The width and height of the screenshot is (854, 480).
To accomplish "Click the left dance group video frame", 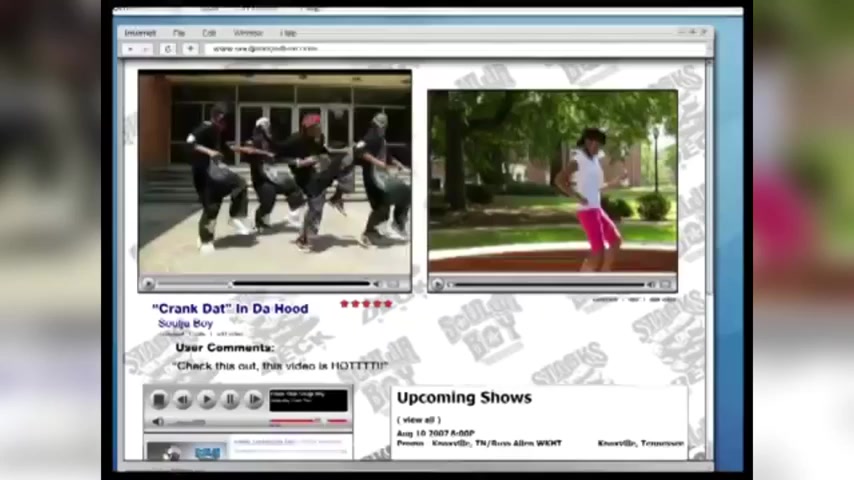I will 274,174.
